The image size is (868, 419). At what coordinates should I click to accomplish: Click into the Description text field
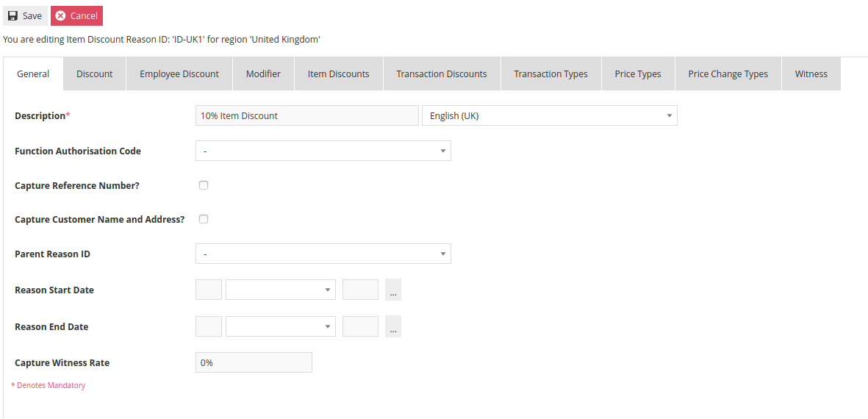tap(307, 115)
